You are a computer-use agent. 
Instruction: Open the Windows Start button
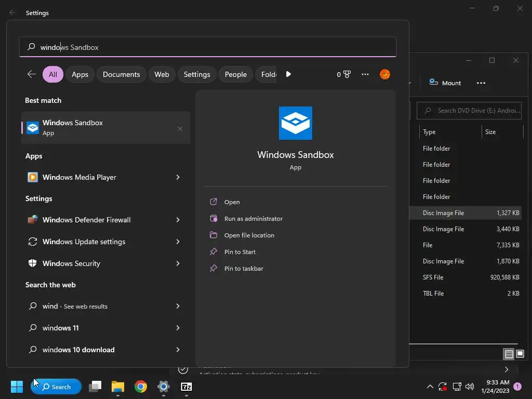point(17,387)
